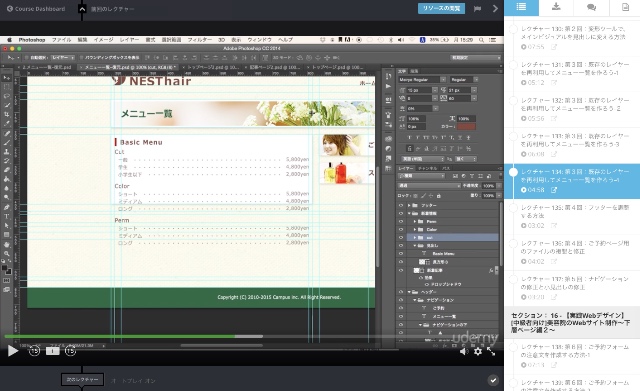Toggle completion circle for lecture 134
This screenshot has height=391, width=640.
click(513, 172)
